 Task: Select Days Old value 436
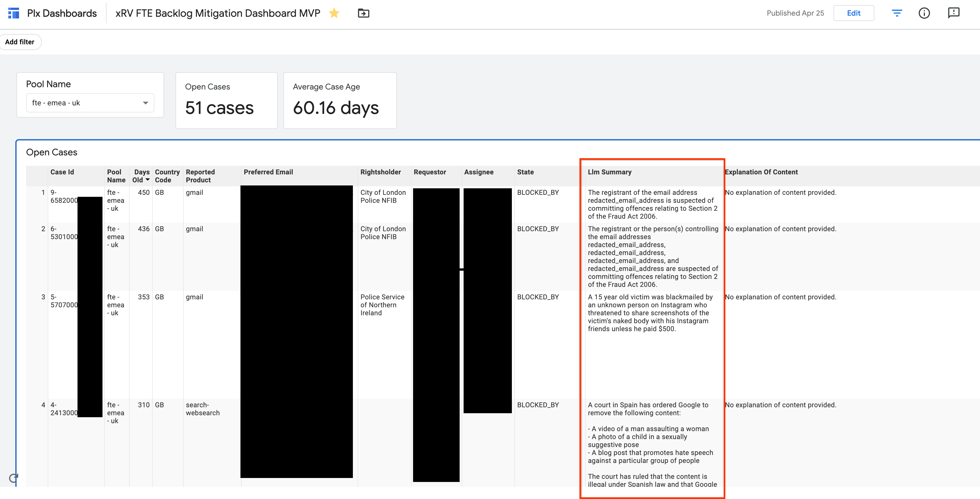pyautogui.click(x=143, y=229)
